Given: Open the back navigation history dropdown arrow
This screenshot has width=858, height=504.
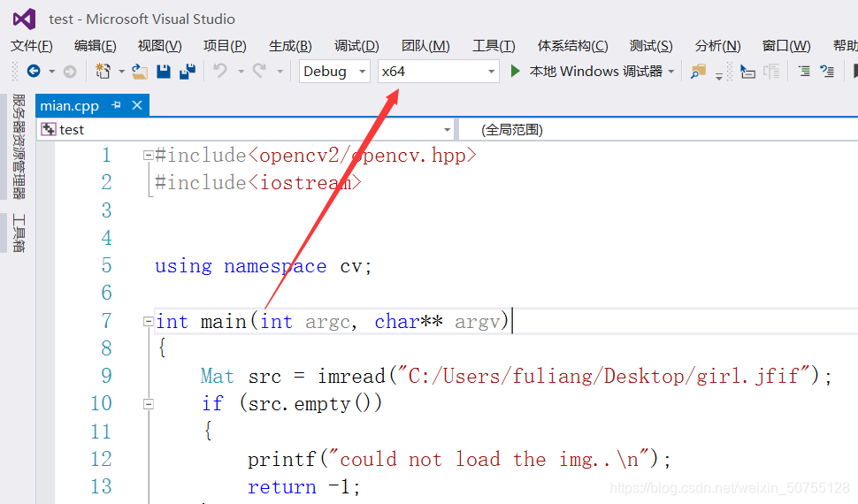Looking at the screenshot, I should tap(52, 72).
